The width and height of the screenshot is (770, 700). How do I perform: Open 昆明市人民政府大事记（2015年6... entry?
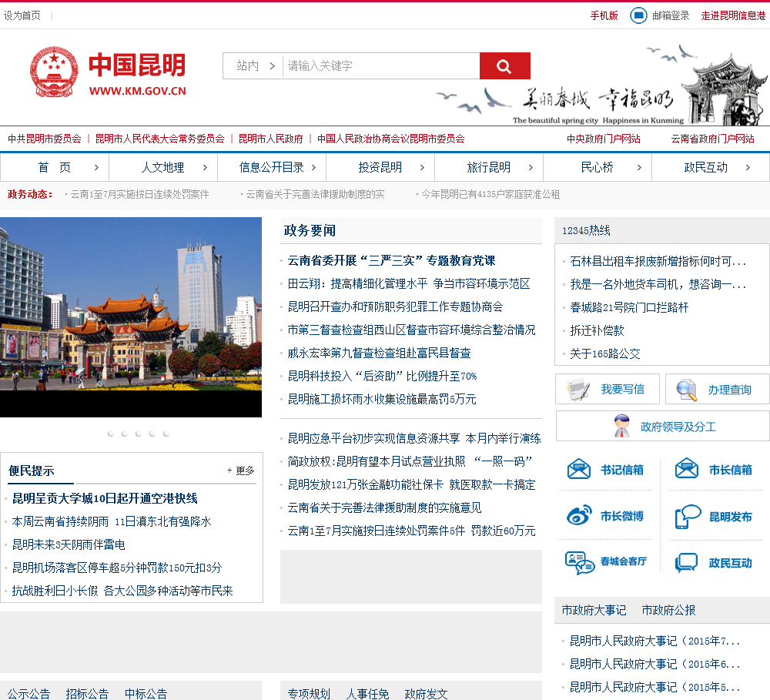point(654,664)
